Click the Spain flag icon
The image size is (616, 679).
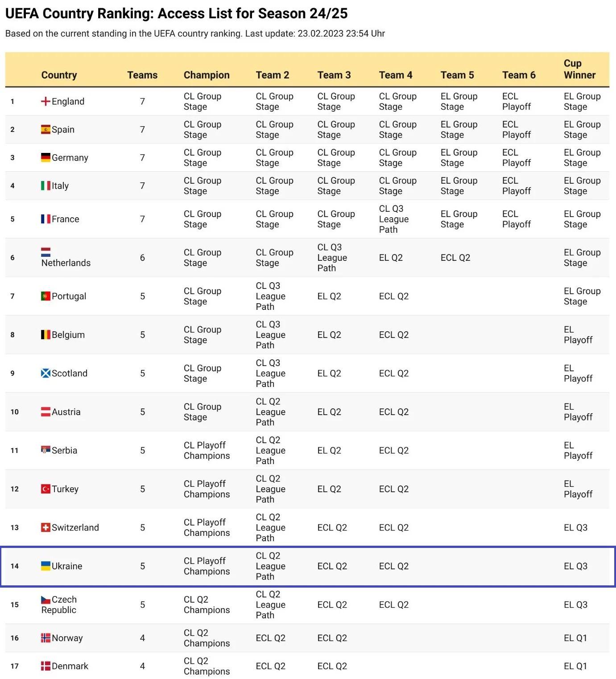(x=45, y=130)
